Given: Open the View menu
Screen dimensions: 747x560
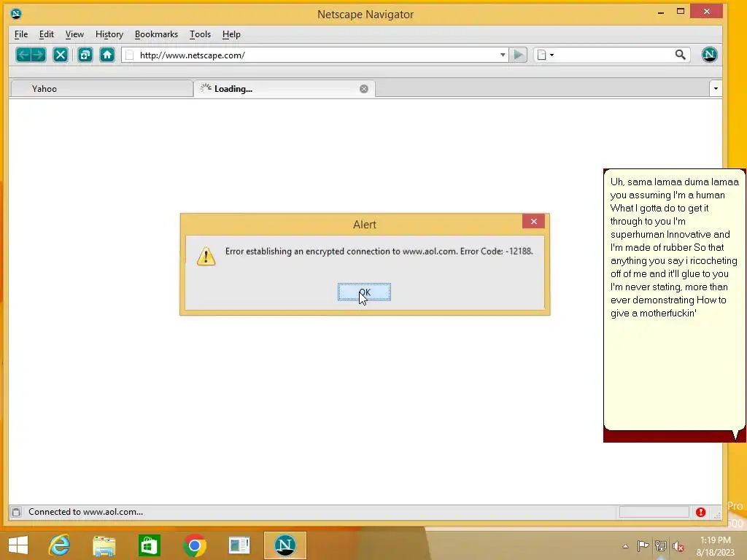Looking at the screenshot, I should [x=74, y=34].
